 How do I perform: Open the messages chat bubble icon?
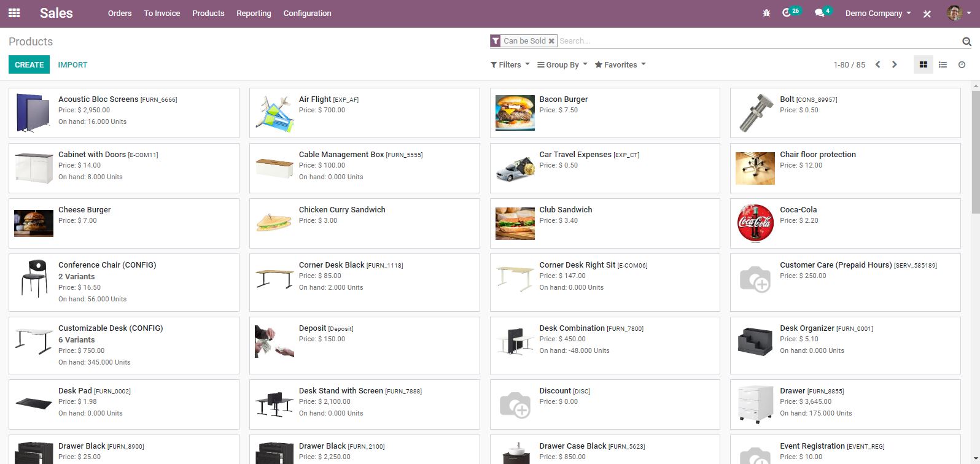pyautogui.click(x=819, y=13)
